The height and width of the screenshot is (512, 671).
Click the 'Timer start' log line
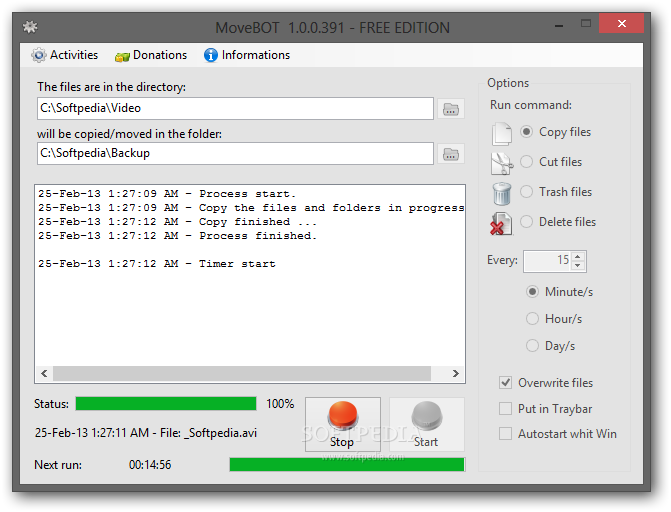[157, 264]
